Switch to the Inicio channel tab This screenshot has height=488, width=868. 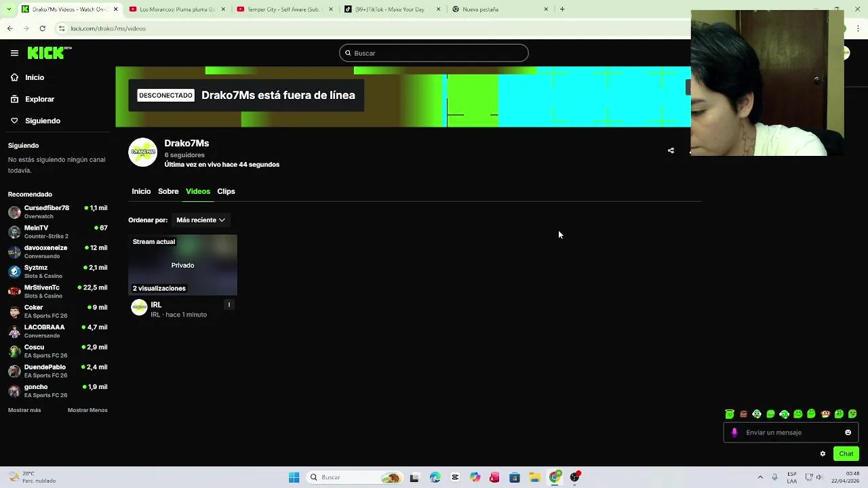click(141, 191)
